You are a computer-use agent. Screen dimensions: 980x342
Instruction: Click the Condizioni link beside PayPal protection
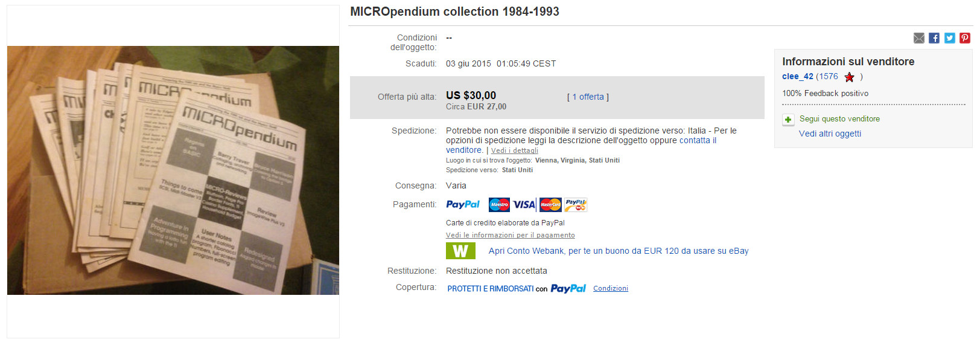tap(610, 288)
